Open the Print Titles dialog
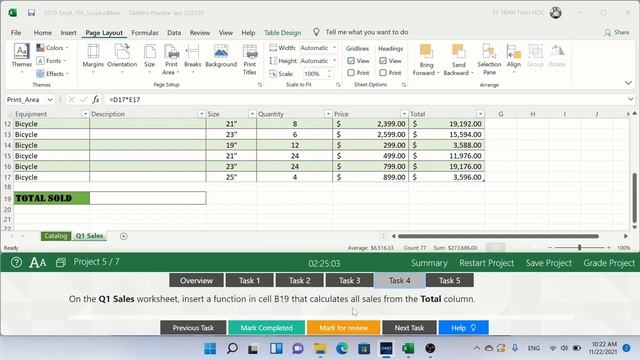640x360 pixels. coord(249,60)
